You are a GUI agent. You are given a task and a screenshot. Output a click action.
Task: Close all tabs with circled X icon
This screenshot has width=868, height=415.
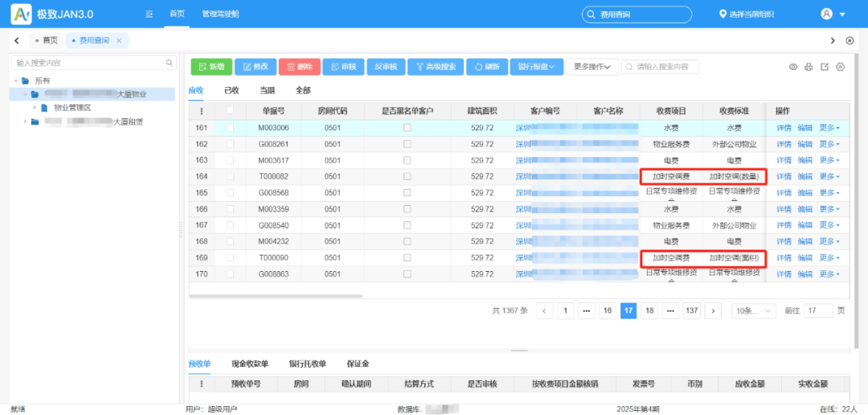pyautogui.click(x=850, y=40)
